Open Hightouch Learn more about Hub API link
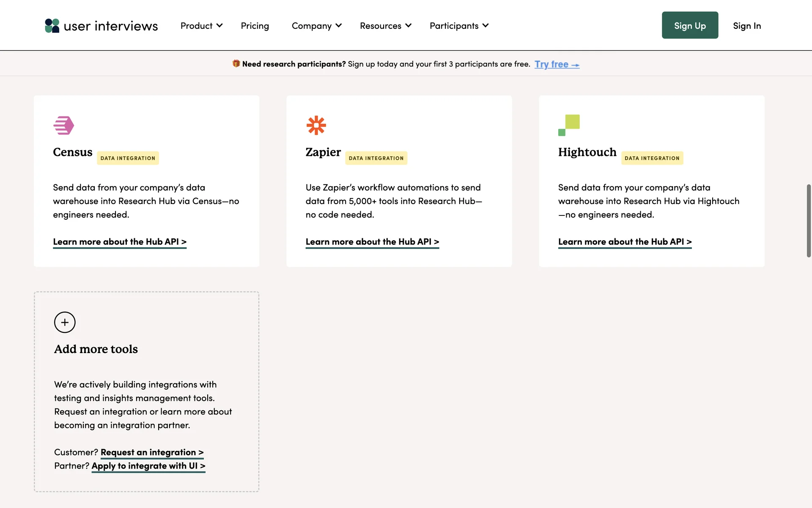The height and width of the screenshot is (508, 812). pyautogui.click(x=625, y=242)
